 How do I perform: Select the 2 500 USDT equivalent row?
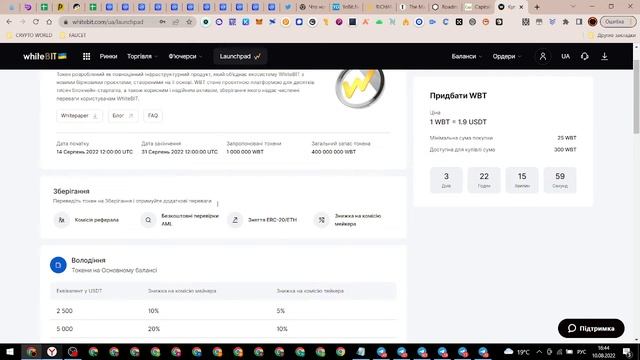point(223,311)
